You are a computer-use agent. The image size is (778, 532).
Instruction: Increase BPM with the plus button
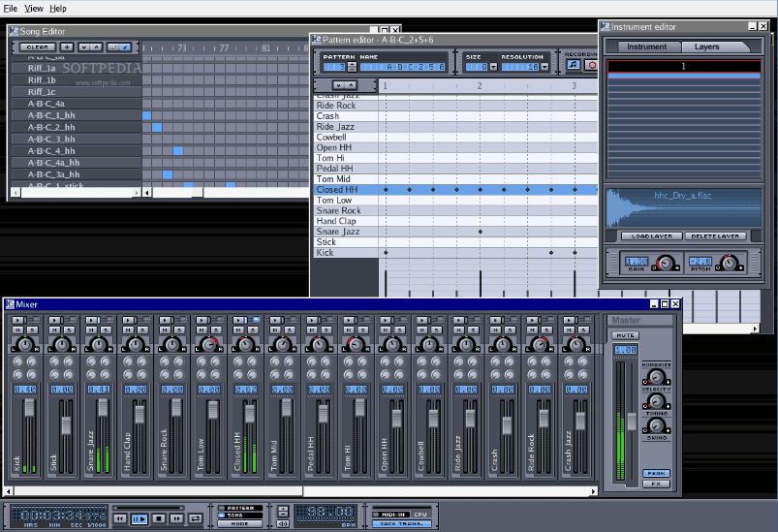pyautogui.click(x=283, y=510)
